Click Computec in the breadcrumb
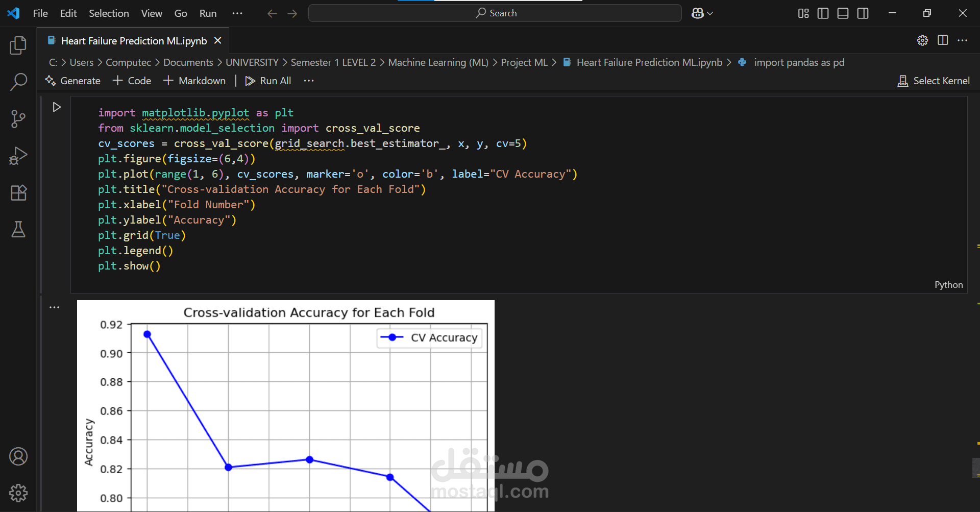980x512 pixels. [x=128, y=62]
